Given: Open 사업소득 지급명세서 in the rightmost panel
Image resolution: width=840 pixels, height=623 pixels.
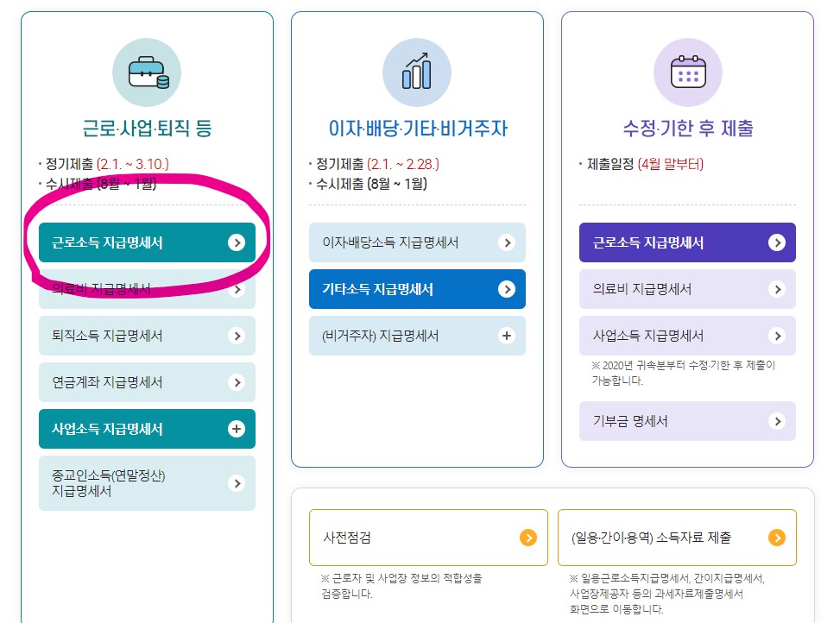Looking at the screenshot, I should pyautogui.click(x=687, y=336).
